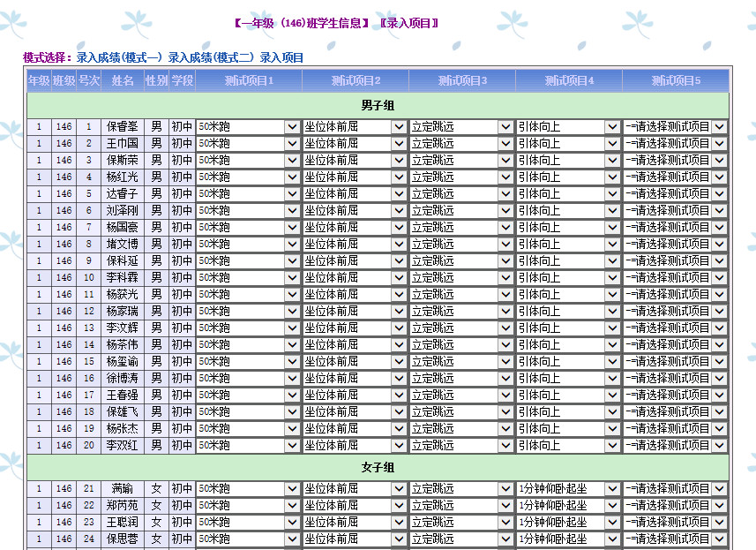Viewport: 756px width, 550px height.
Task: Open 测试项目5 dropdown for 保睿峯
Action: (x=676, y=127)
